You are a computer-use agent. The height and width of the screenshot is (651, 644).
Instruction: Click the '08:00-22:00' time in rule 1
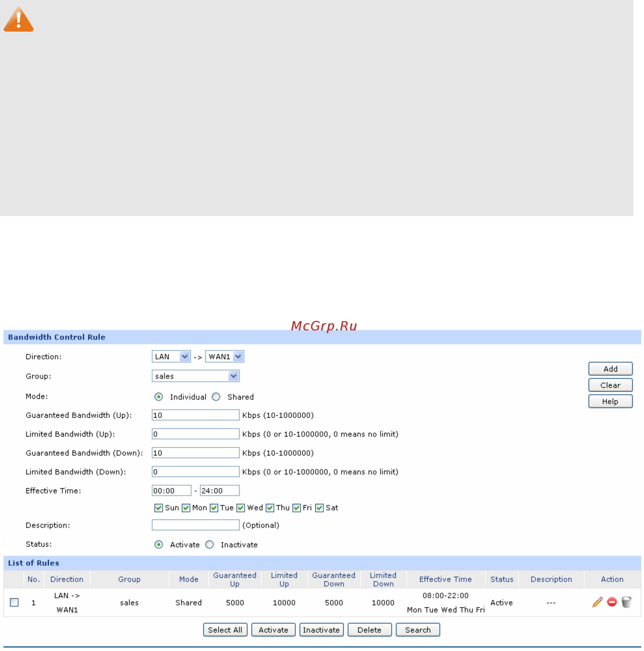[x=446, y=596]
